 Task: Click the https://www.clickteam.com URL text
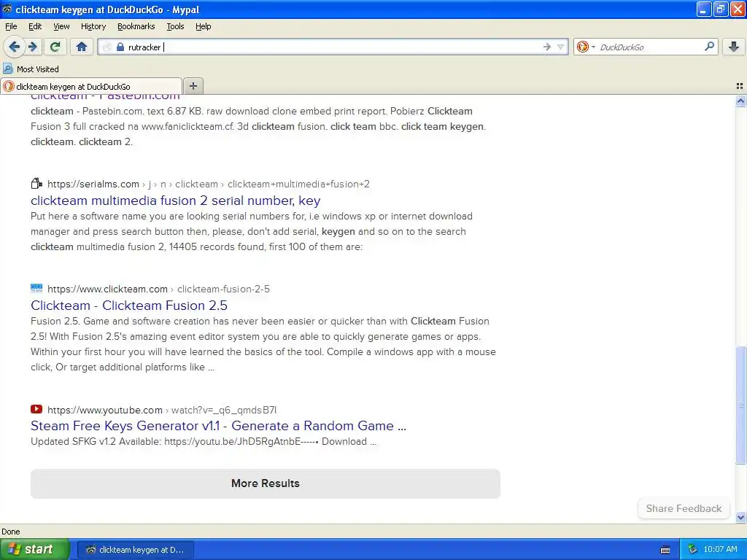coord(107,289)
